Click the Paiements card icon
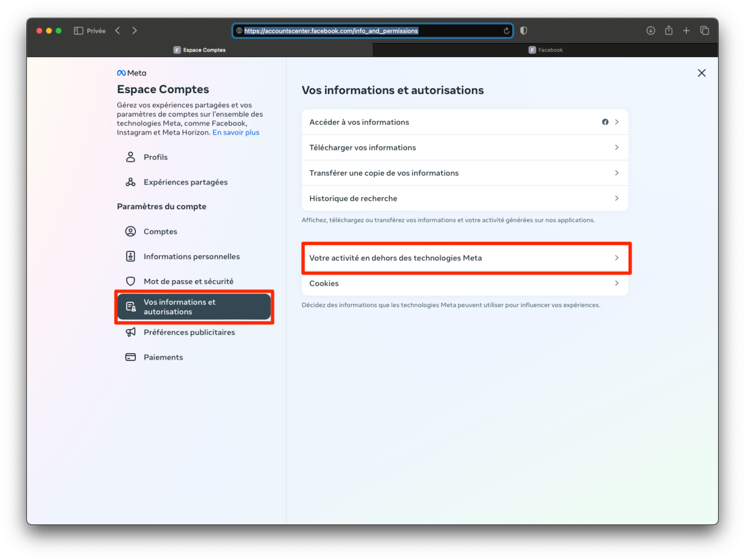The width and height of the screenshot is (745, 560). click(130, 357)
